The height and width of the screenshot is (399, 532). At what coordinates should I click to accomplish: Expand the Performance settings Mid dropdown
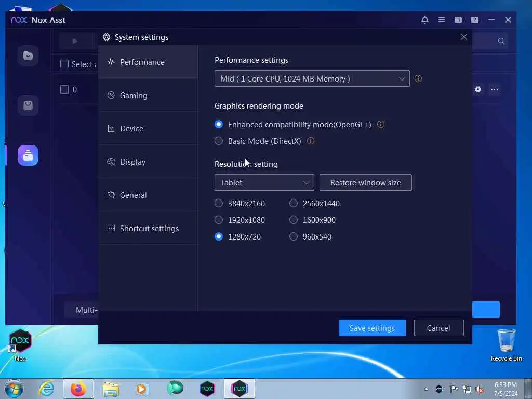coord(312,79)
